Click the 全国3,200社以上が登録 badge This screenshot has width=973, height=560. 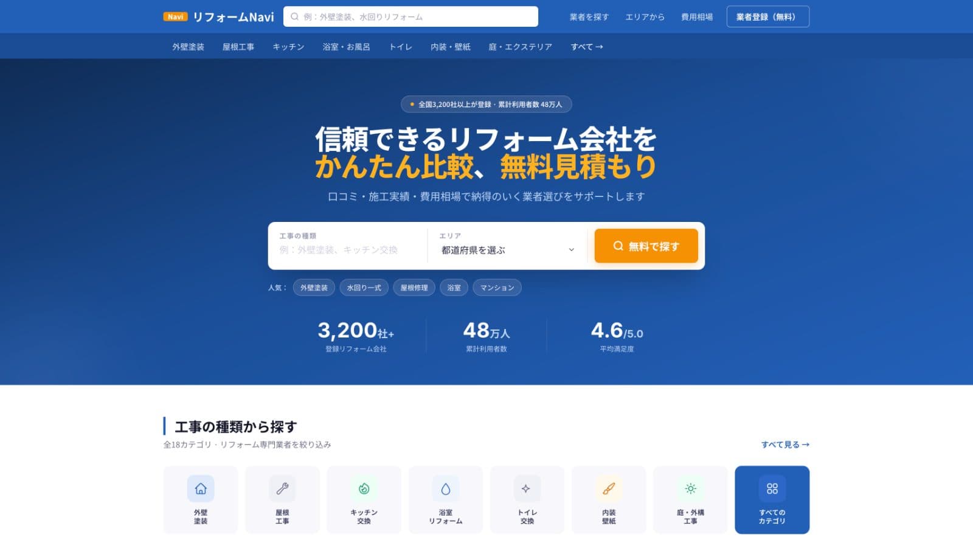pos(486,105)
